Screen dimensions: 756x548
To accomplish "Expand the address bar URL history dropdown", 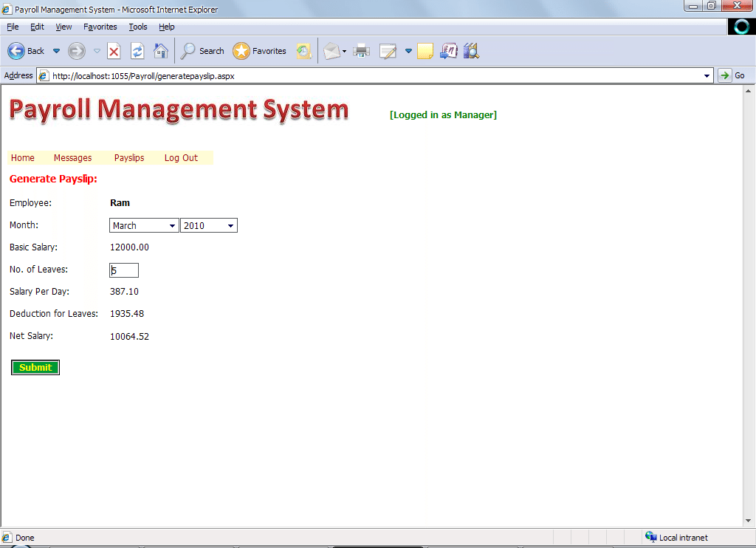I will (x=707, y=75).
